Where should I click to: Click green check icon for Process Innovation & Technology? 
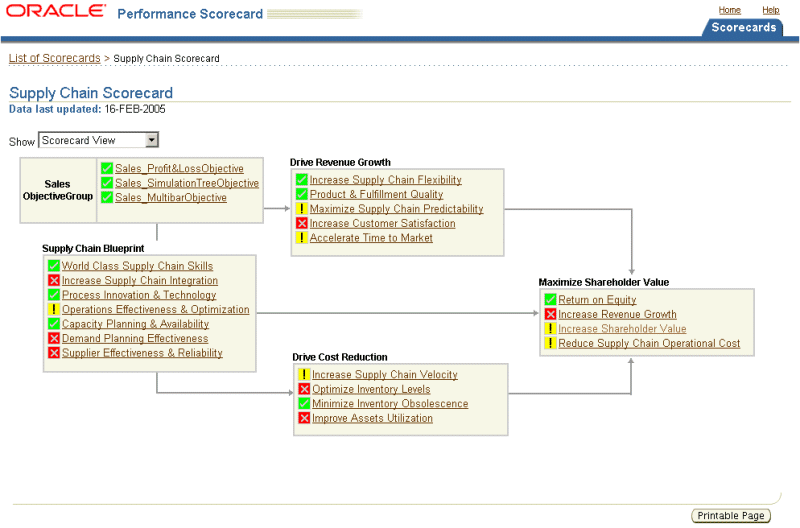[x=54, y=294]
